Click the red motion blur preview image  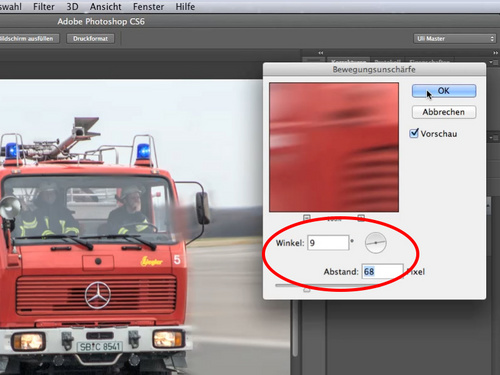coord(334,147)
